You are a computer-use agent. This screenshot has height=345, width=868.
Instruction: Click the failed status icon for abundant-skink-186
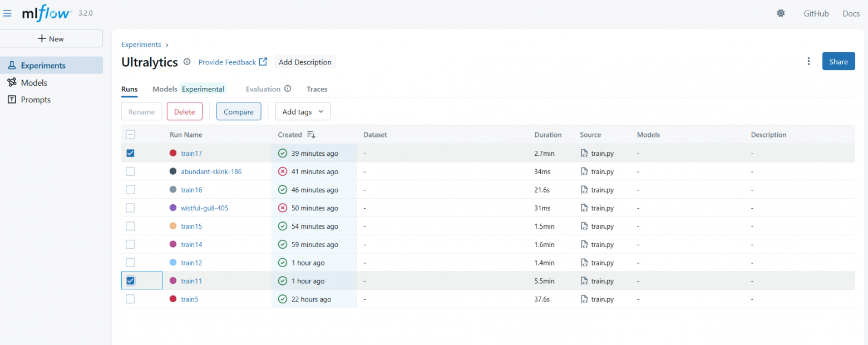tap(283, 171)
